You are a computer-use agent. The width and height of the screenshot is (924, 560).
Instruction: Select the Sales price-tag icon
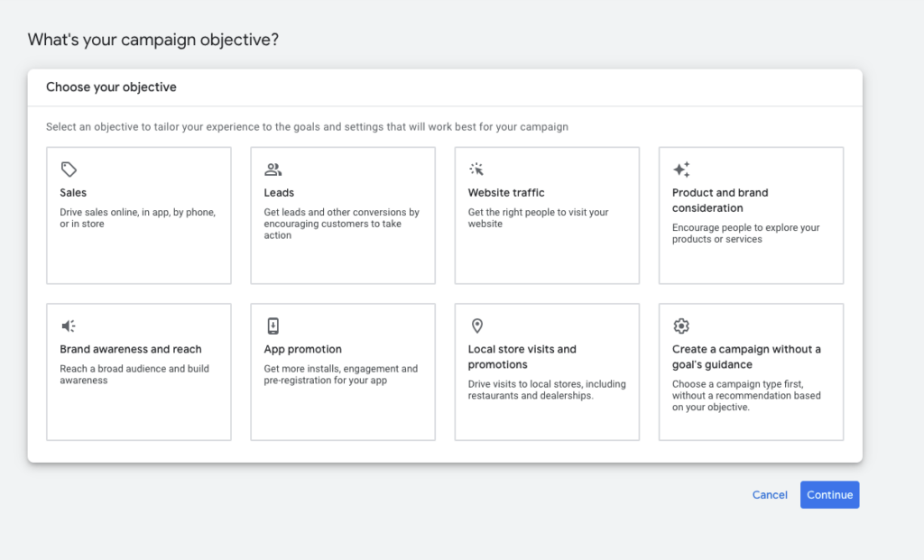(x=69, y=168)
